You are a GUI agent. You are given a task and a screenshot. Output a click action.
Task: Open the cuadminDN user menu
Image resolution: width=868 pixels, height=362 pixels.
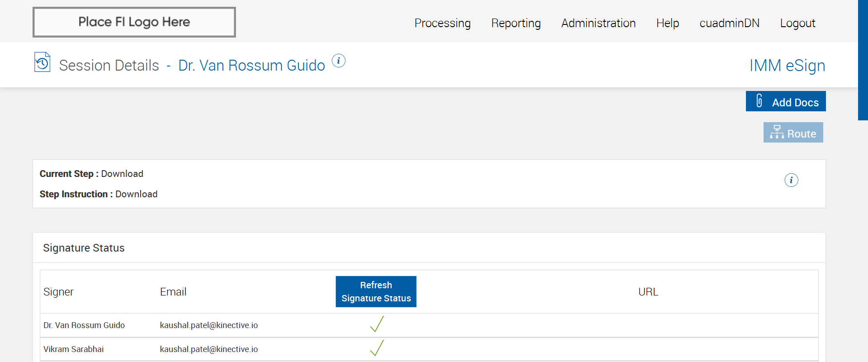[x=729, y=23]
